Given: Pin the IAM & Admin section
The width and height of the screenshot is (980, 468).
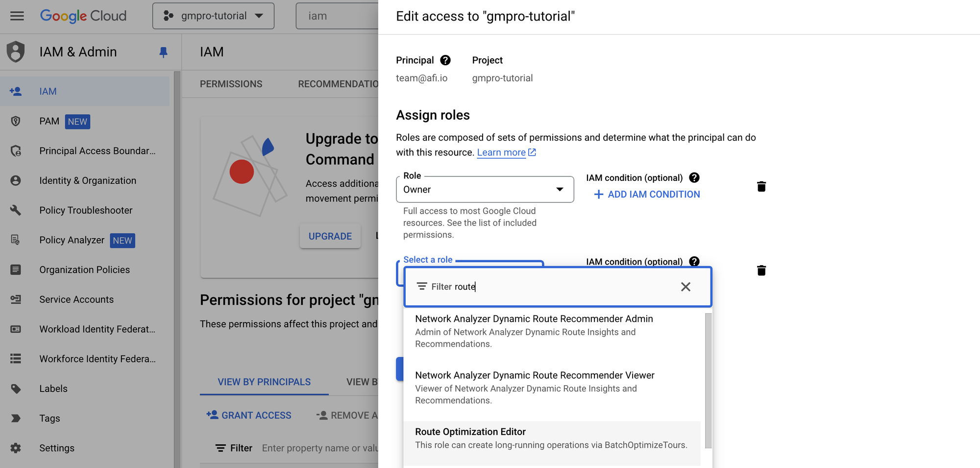Looking at the screenshot, I should tap(164, 52).
